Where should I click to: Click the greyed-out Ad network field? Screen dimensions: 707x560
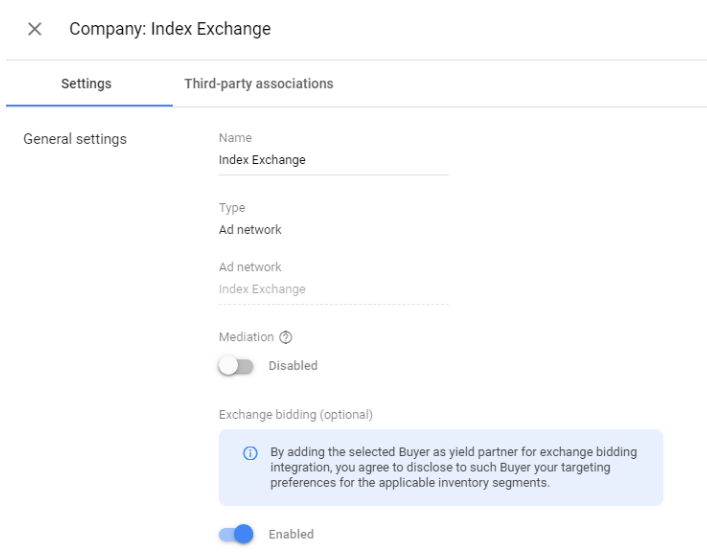tap(333, 290)
